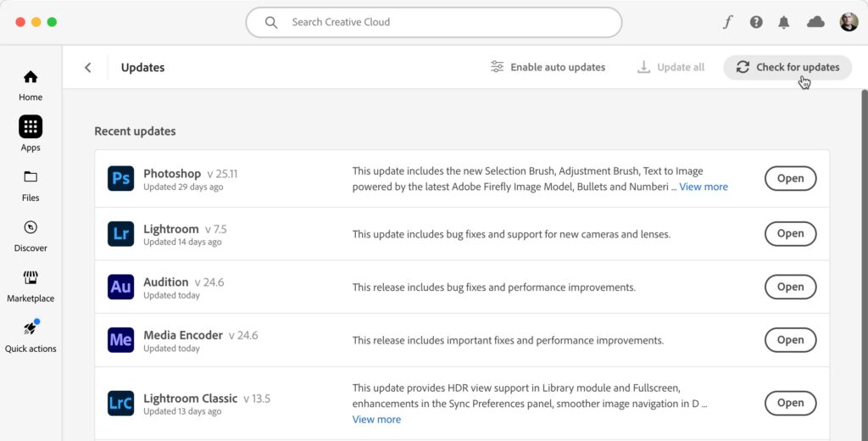Screen dimensions: 868x441
Task: Open Photoshop with its Open button
Action: [x=791, y=178]
